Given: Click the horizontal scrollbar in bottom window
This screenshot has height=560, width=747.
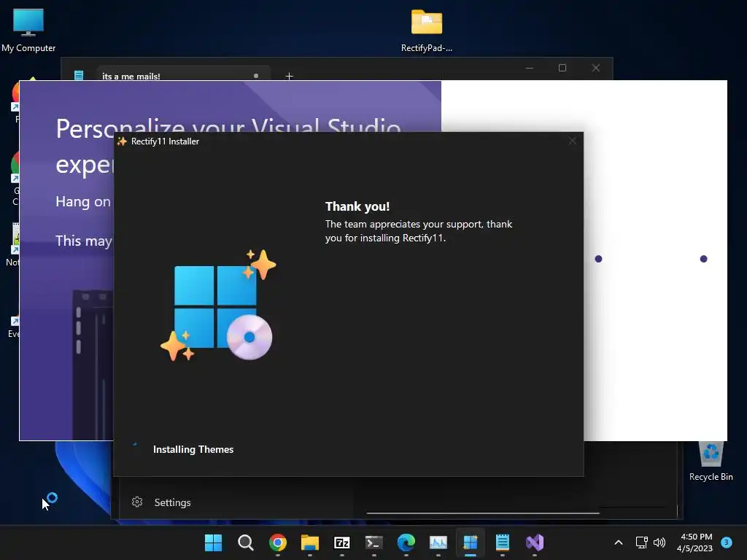Looking at the screenshot, I should point(483,513).
